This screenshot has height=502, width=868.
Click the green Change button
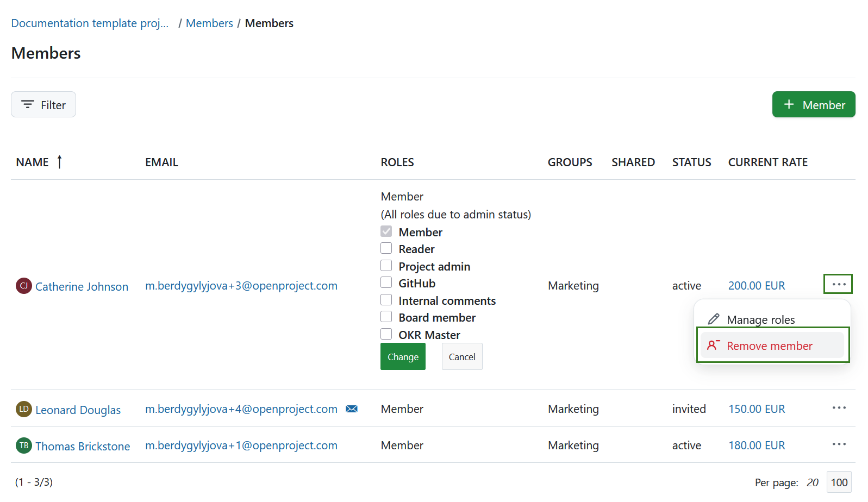click(403, 356)
